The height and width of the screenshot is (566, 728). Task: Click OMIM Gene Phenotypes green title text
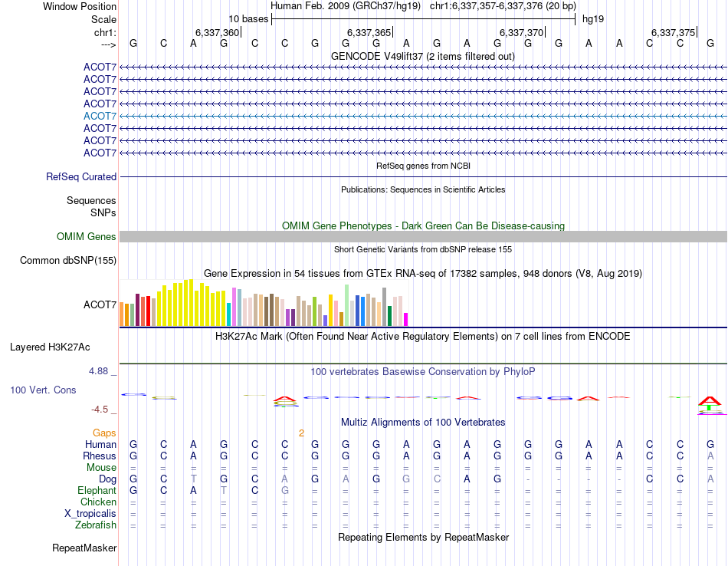(x=423, y=225)
